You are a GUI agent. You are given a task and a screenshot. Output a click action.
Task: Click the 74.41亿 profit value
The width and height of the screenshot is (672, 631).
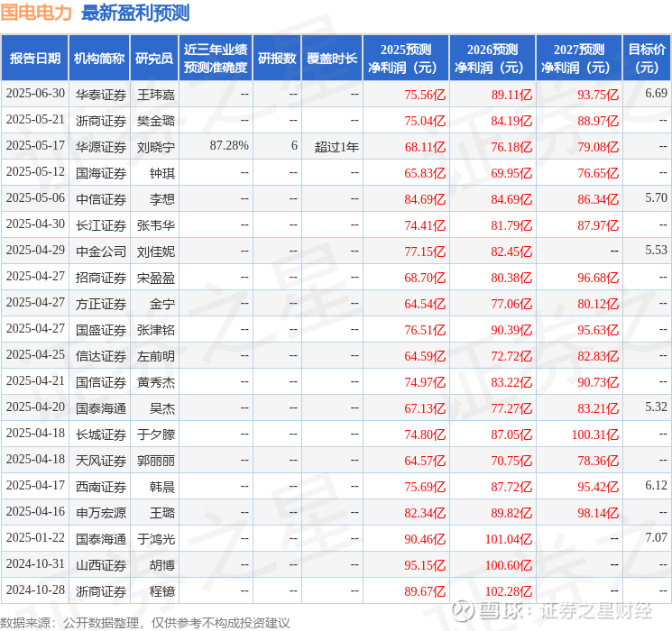(425, 225)
